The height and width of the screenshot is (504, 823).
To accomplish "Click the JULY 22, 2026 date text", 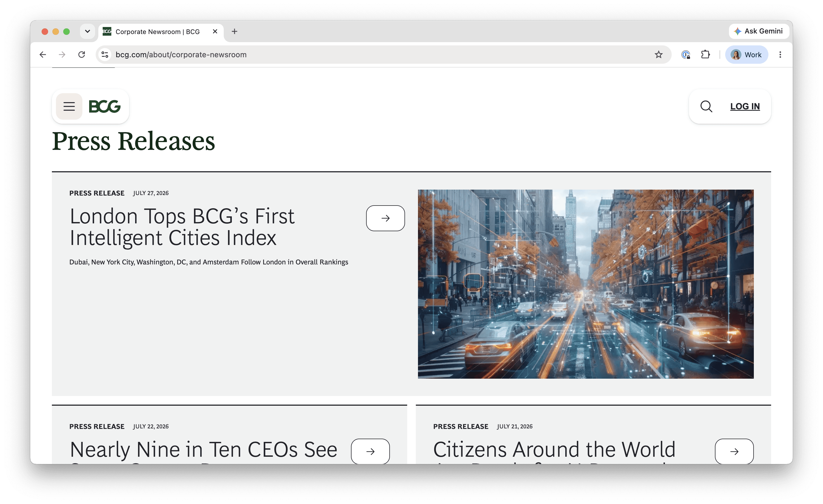I will 151,426.
